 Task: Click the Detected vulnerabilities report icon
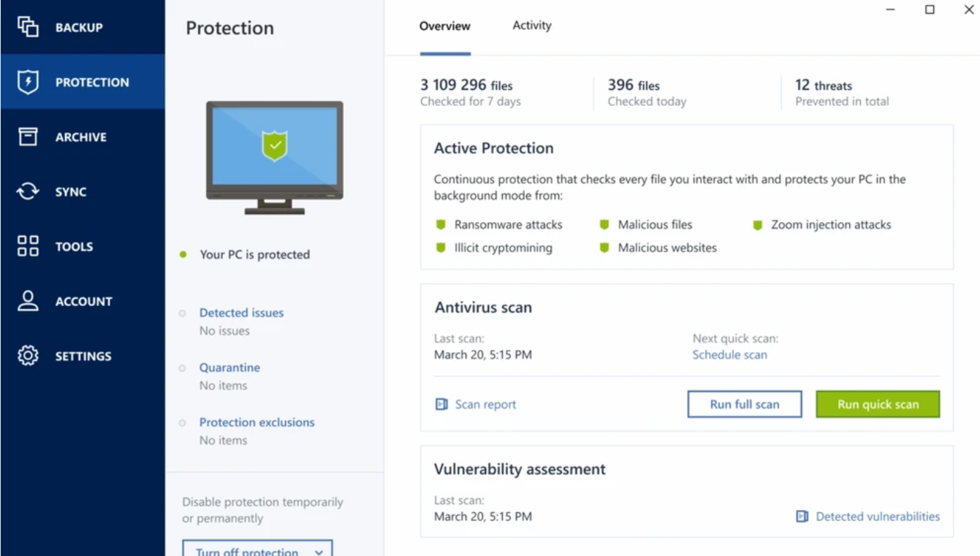click(801, 516)
